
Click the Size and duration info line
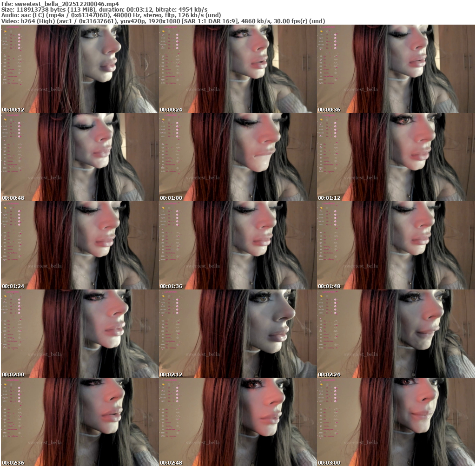tap(105, 9)
